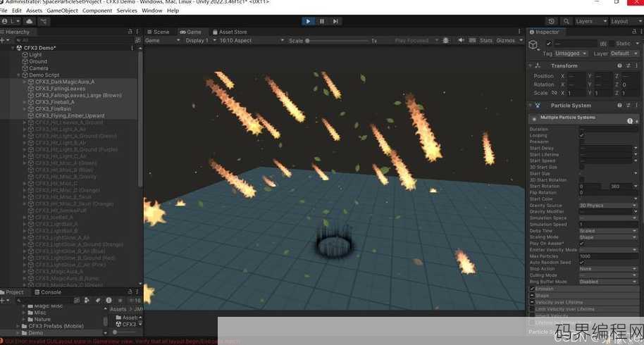Open Transform component presets icon
This screenshot has height=345, width=644.
pyautogui.click(x=628, y=65)
